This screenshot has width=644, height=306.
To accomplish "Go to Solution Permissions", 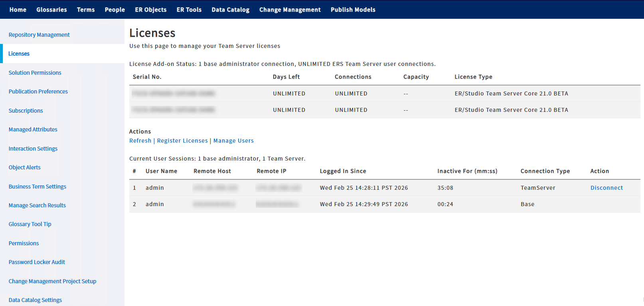I will click(35, 73).
